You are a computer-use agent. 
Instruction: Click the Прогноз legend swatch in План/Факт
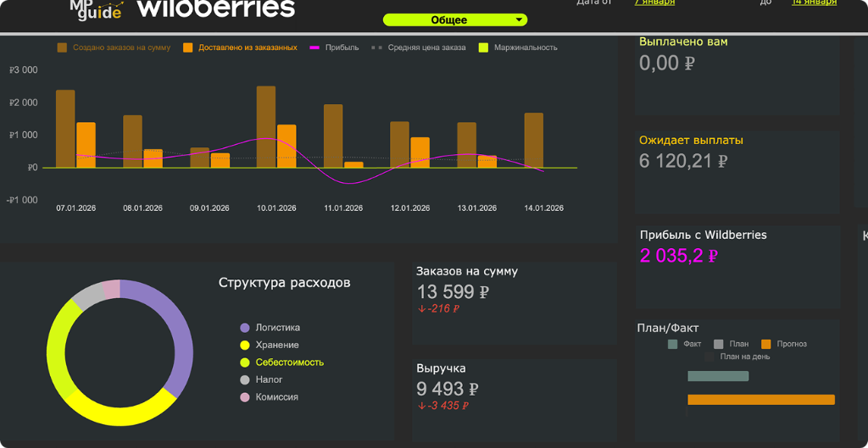tap(766, 344)
